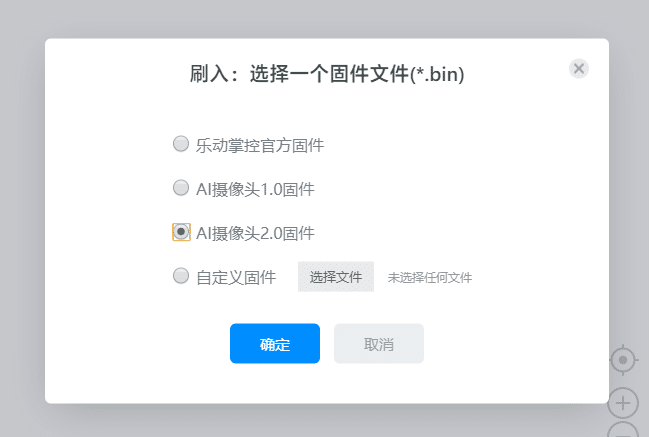Confirm with the blue 确定 button
The width and height of the screenshot is (649, 437).
[x=275, y=344]
